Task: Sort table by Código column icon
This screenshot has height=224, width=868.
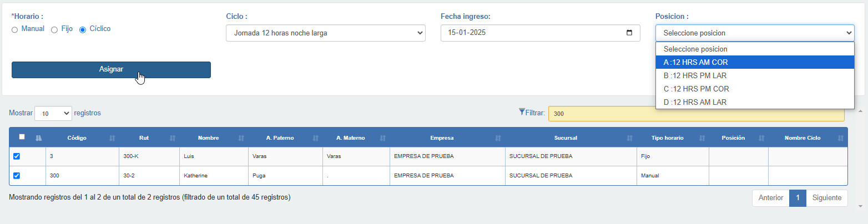Action: [113, 138]
